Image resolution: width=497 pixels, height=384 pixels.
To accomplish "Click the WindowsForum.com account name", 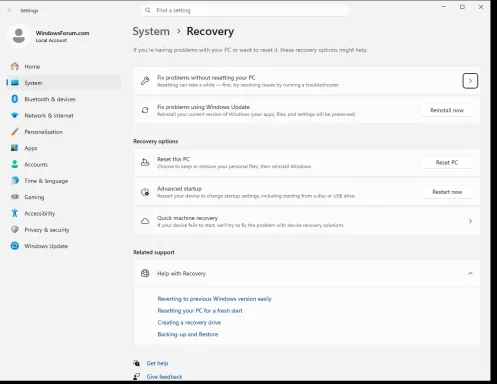I will (x=62, y=33).
